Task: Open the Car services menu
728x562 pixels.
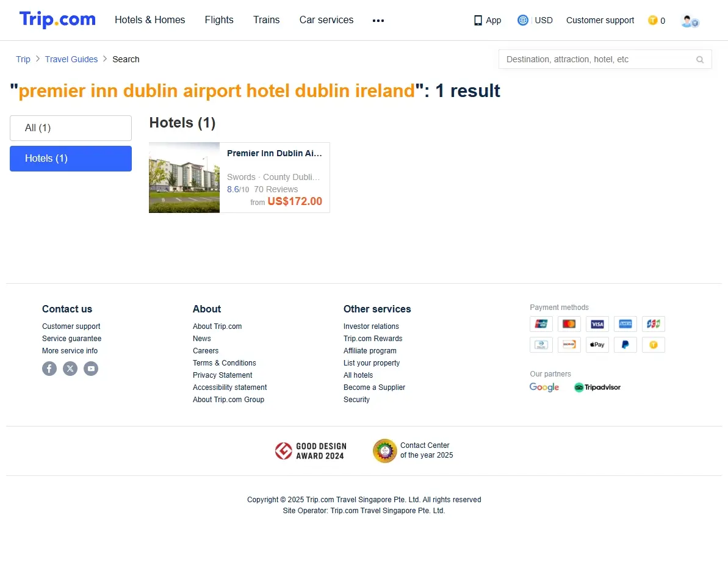Action: tap(326, 20)
